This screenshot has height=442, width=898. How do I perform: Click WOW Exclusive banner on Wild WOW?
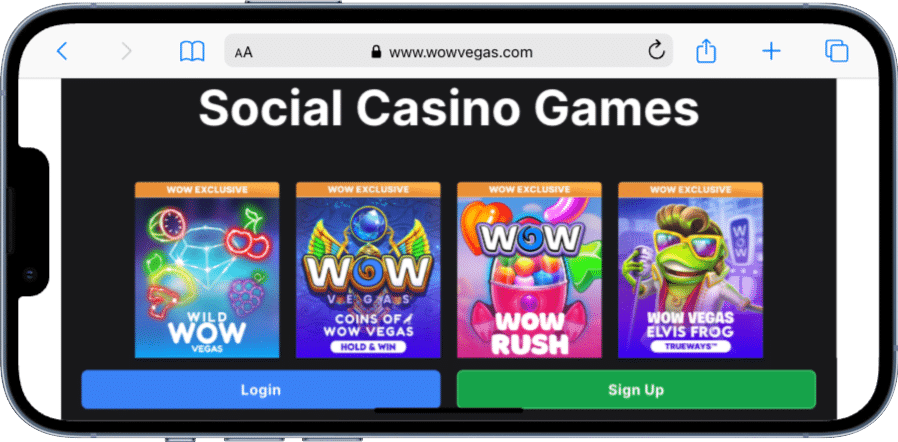click(207, 190)
